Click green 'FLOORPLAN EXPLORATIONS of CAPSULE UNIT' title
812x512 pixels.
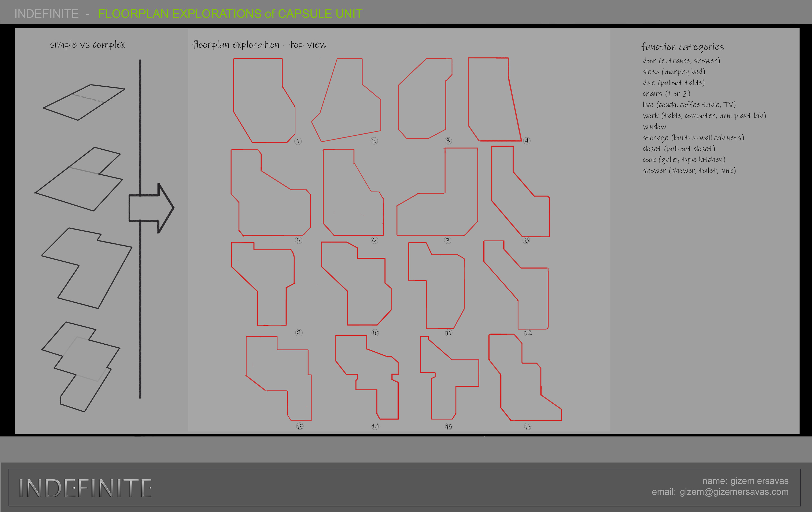pyautogui.click(x=230, y=14)
